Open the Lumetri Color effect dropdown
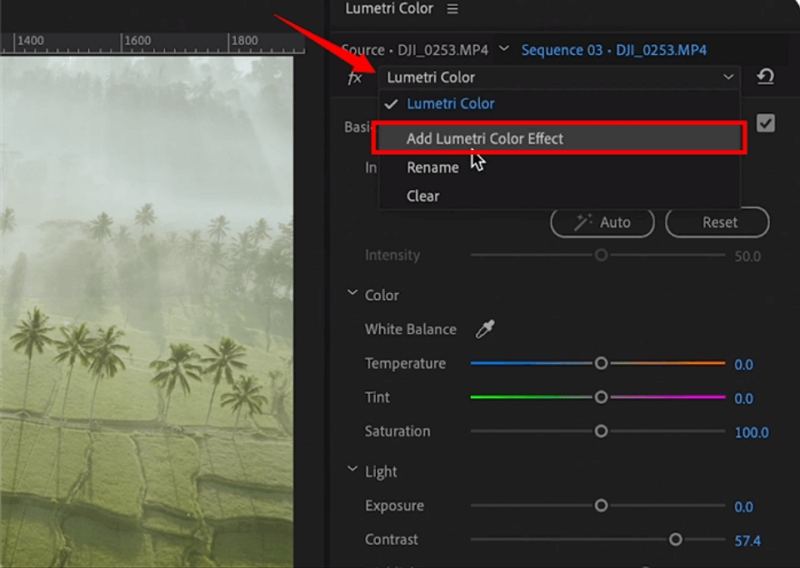The height and width of the screenshot is (568, 800). (559, 78)
